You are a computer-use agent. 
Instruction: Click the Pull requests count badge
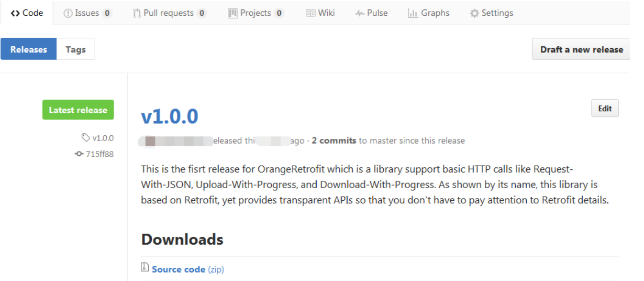(x=202, y=14)
